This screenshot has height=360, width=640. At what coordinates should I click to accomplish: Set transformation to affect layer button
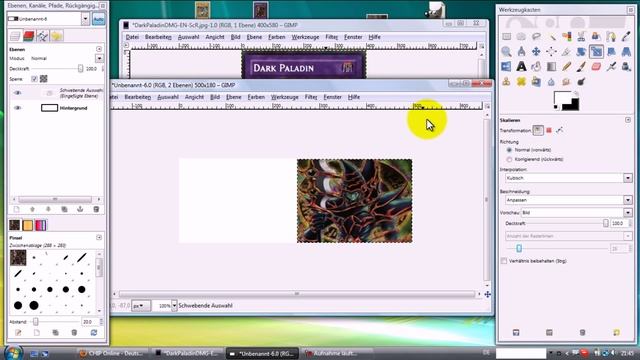click(x=538, y=130)
